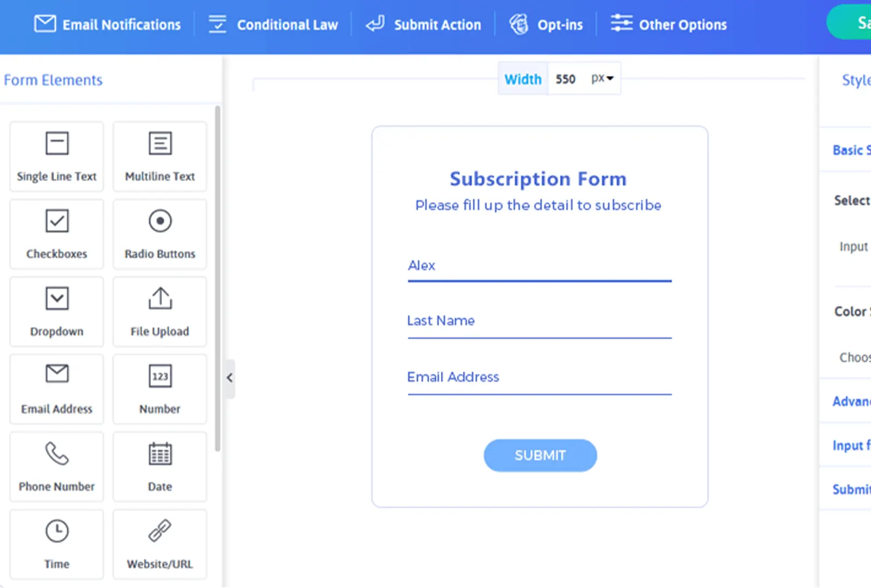Add an Email Address field
The height and width of the screenshot is (588, 871).
56,389
